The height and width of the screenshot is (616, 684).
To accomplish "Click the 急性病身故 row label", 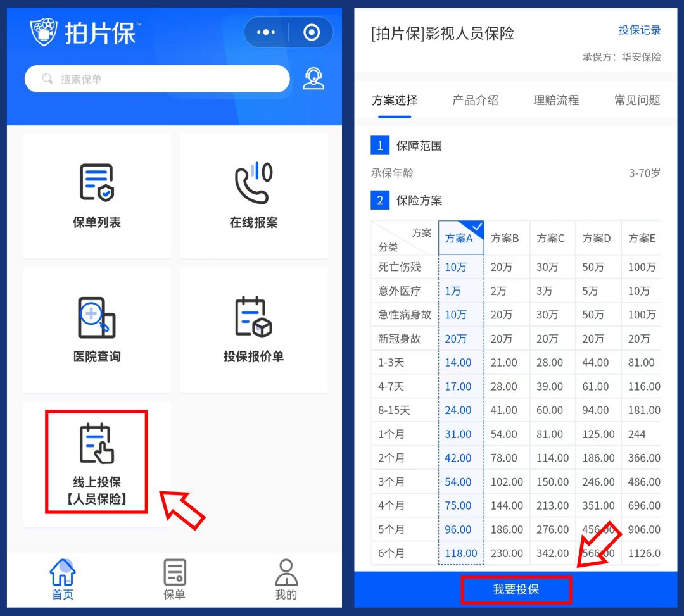I will [x=404, y=314].
